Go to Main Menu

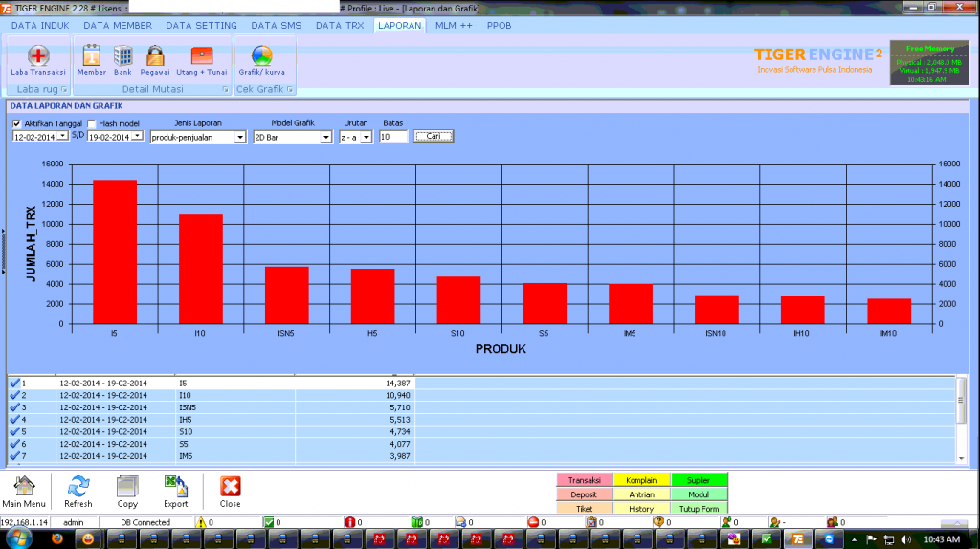click(x=24, y=492)
